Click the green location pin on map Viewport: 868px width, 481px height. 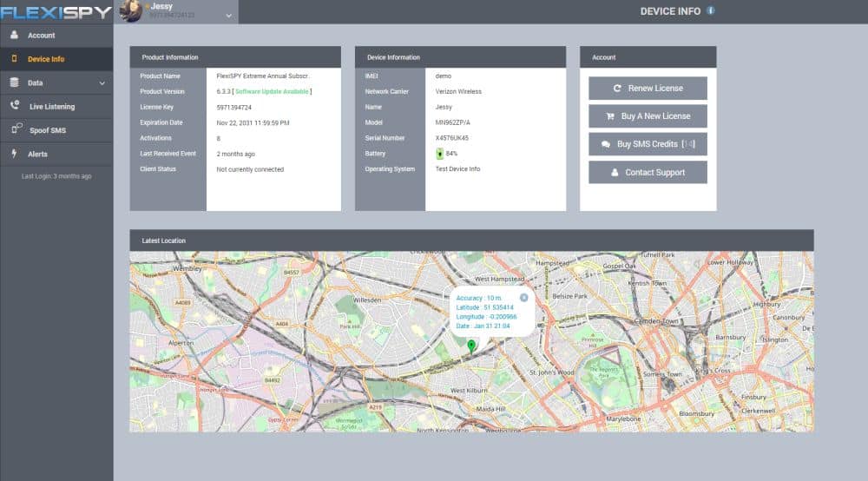(x=471, y=346)
